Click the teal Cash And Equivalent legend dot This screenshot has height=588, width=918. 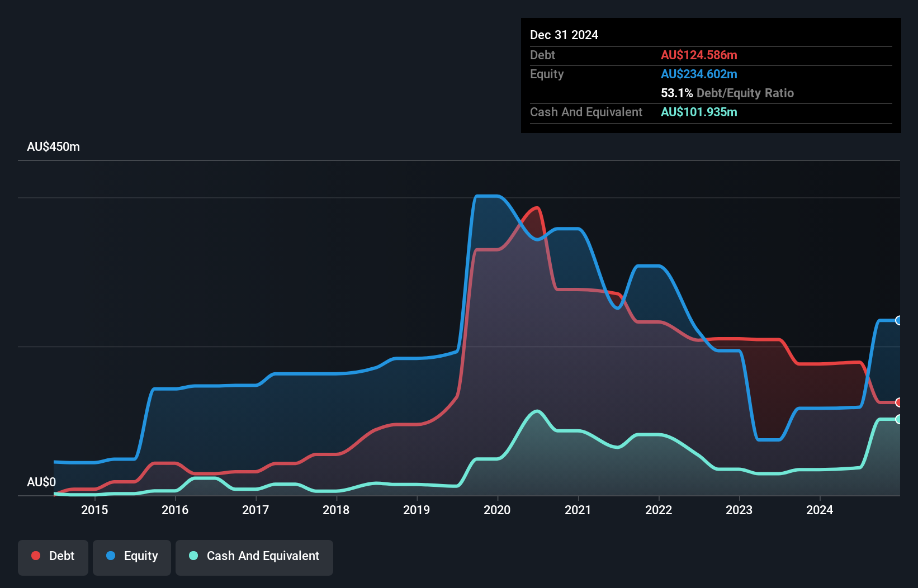192,556
